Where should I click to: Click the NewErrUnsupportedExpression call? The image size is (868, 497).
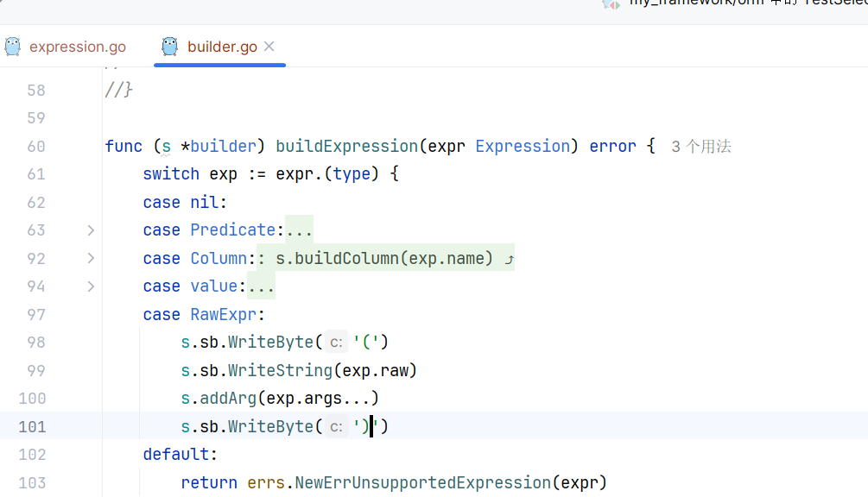(x=423, y=482)
